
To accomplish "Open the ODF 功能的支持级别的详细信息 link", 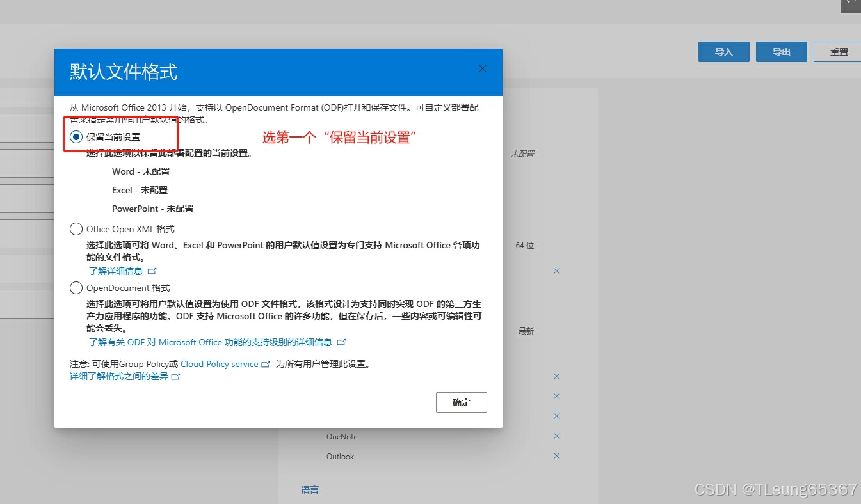I will [211, 342].
